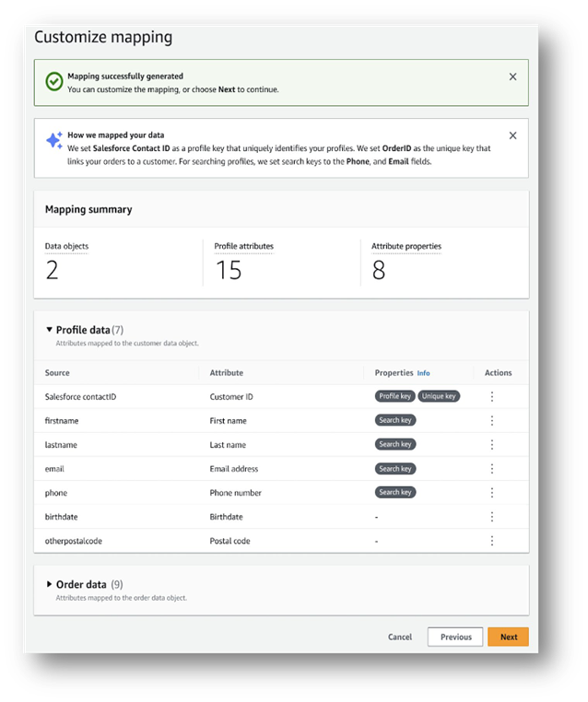Open actions menu for otherpostalcode row
Image resolution: width=588 pixels, height=702 pixels.
492,541
